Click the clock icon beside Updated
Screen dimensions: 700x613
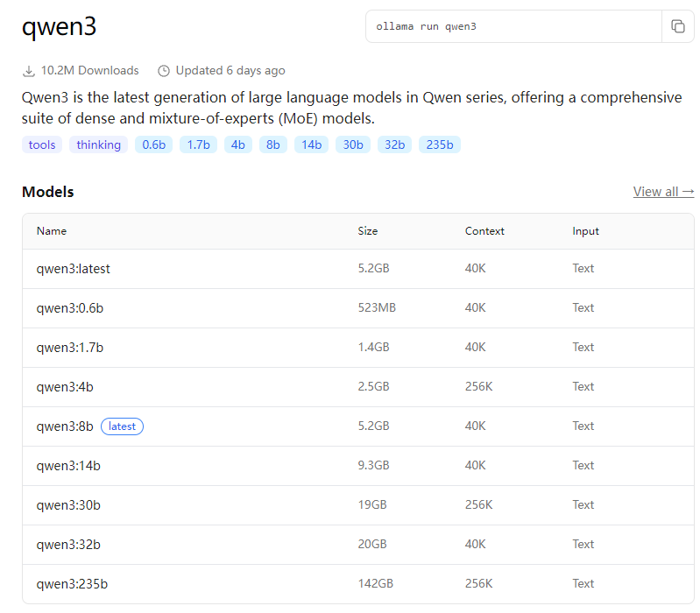(164, 71)
